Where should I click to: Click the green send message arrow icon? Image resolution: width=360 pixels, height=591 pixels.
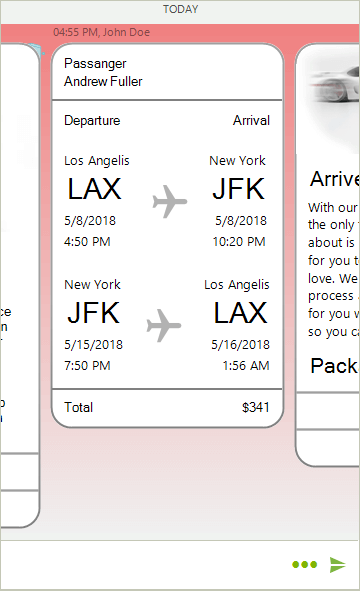pyautogui.click(x=337, y=564)
